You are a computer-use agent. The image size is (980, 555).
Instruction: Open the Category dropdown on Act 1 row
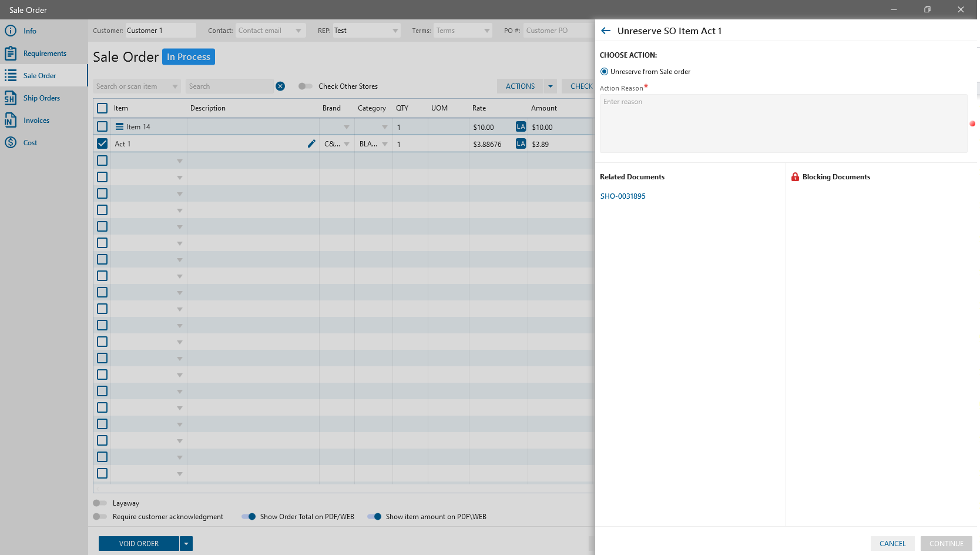pos(385,144)
